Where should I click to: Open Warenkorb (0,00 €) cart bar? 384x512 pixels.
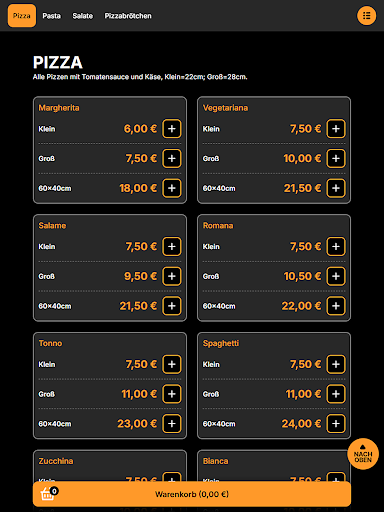click(192, 494)
